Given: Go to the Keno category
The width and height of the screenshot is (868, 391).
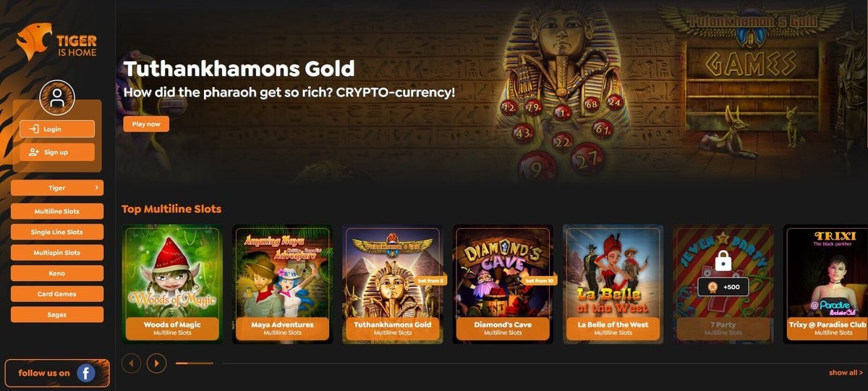Looking at the screenshot, I should (x=57, y=274).
